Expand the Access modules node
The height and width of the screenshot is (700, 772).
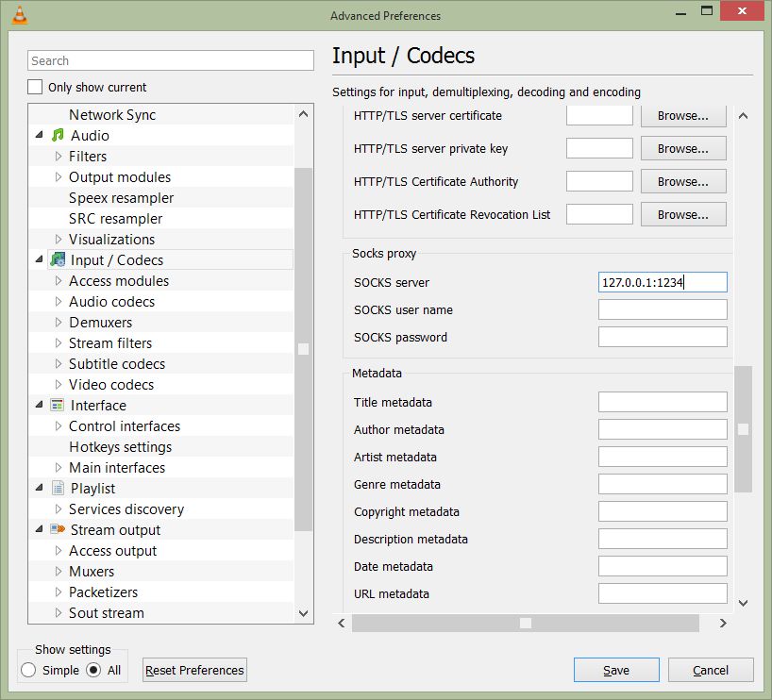(59, 280)
